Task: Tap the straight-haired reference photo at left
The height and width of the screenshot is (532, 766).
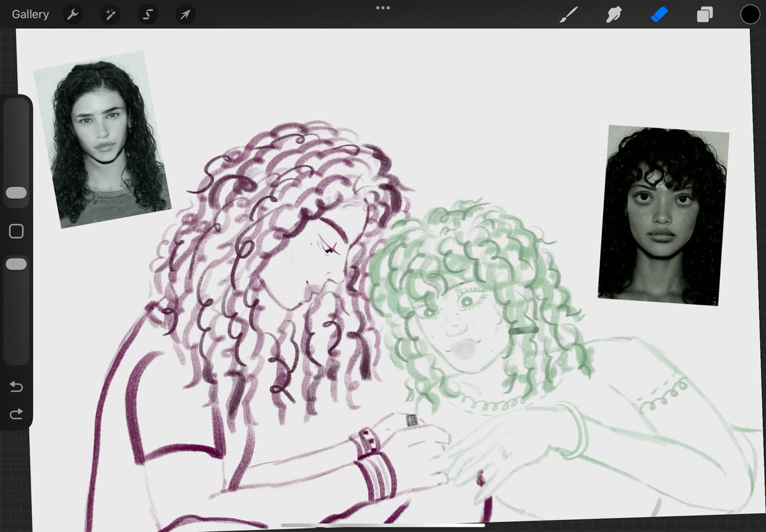Action: 101,139
